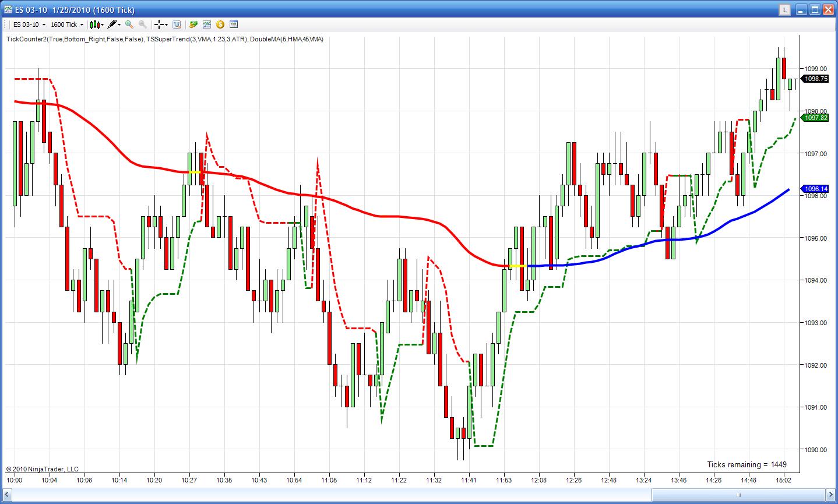838x504 pixels.
Task: Expand the drawing tools dropdown arrow
Action: [119, 24]
